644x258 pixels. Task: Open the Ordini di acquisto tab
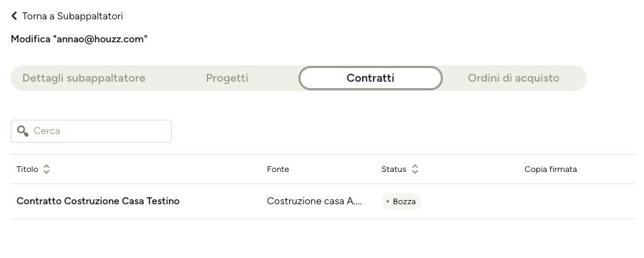click(513, 78)
